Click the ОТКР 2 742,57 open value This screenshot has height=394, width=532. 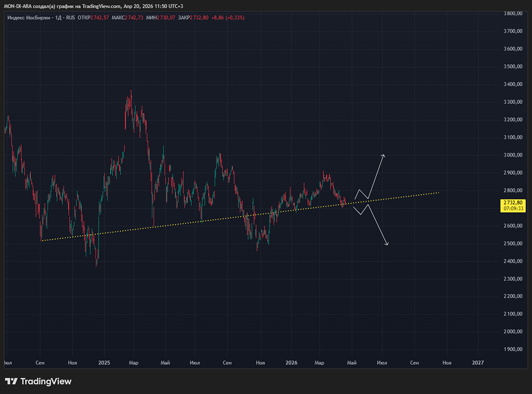93,18
